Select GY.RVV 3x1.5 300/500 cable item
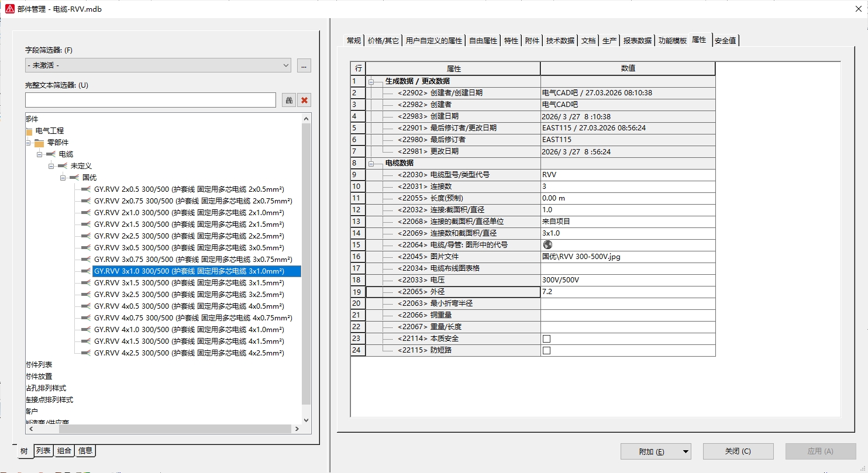Viewport: 868px width, 473px height. (189, 283)
